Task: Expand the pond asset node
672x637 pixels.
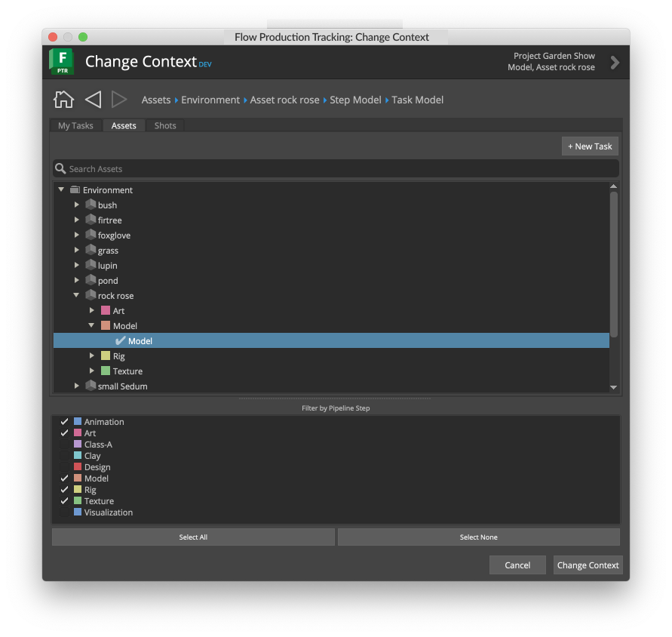Action: [77, 280]
